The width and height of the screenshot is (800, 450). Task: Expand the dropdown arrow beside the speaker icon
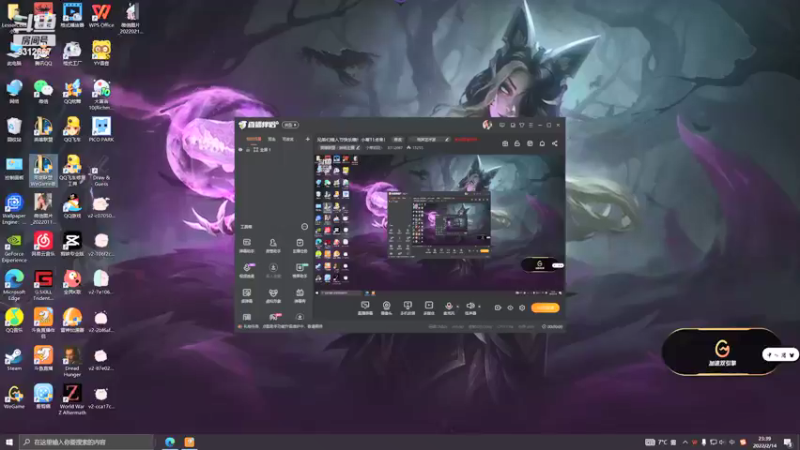coord(479,306)
